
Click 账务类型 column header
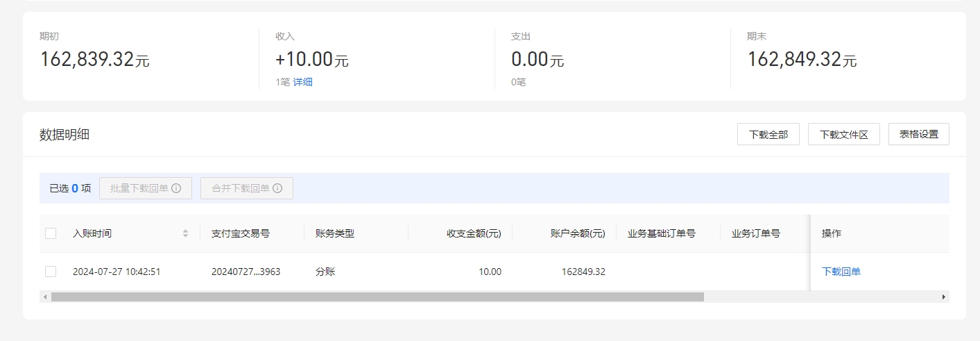335,233
